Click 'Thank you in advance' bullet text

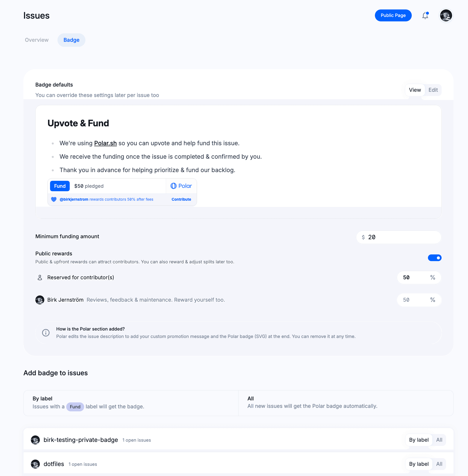pos(147,170)
